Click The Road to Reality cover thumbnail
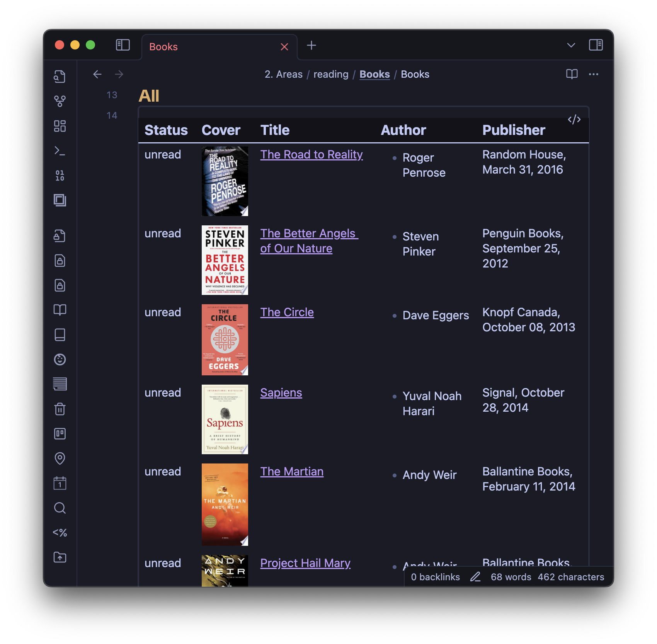Screen dimensions: 657x644 pyautogui.click(x=225, y=181)
